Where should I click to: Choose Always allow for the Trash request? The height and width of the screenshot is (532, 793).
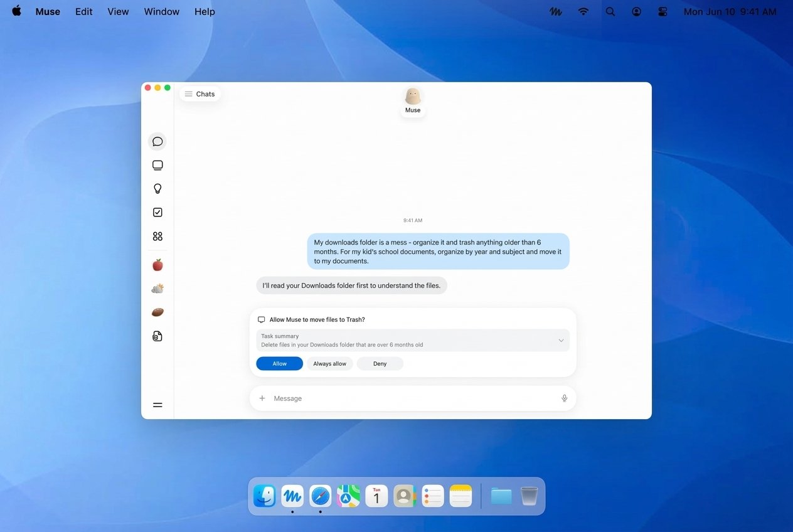(330, 364)
